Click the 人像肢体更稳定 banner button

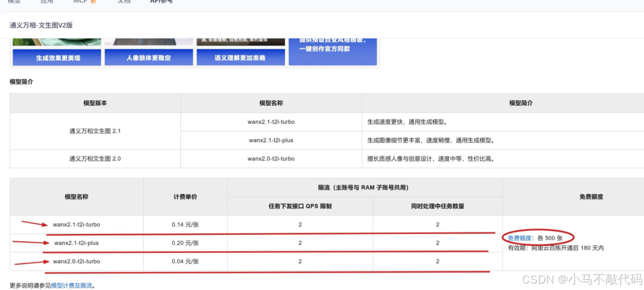[148, 57]
